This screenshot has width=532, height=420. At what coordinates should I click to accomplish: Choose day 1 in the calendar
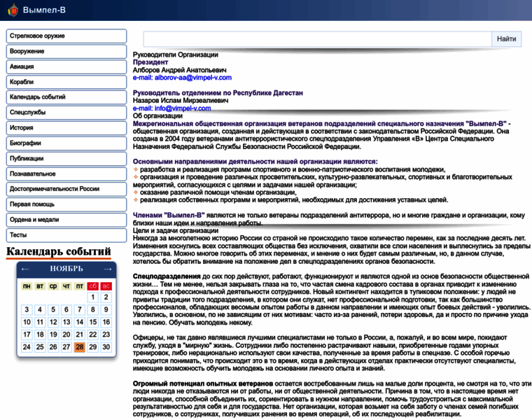click(93, 297)
